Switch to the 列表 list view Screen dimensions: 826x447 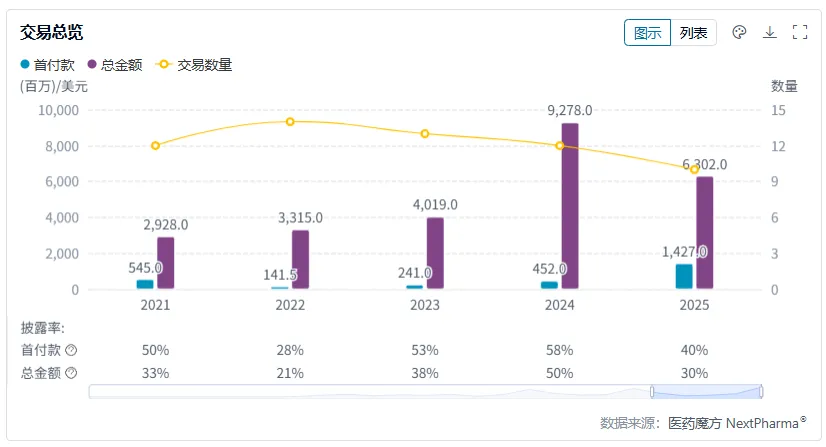693,32
